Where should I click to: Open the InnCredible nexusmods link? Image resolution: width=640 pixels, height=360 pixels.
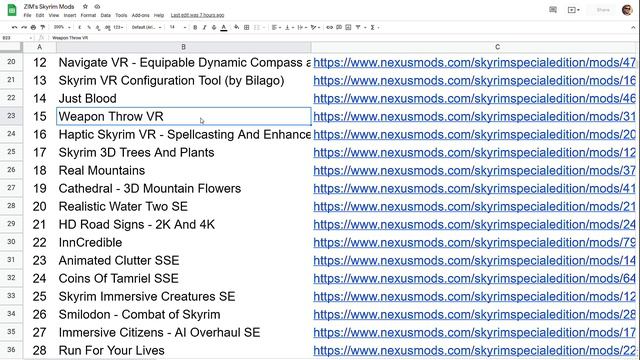[x=474, y=242]
